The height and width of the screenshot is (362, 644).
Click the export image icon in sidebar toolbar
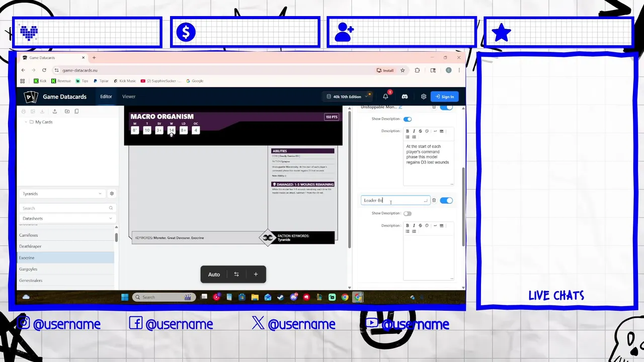(x=33, y=111)
